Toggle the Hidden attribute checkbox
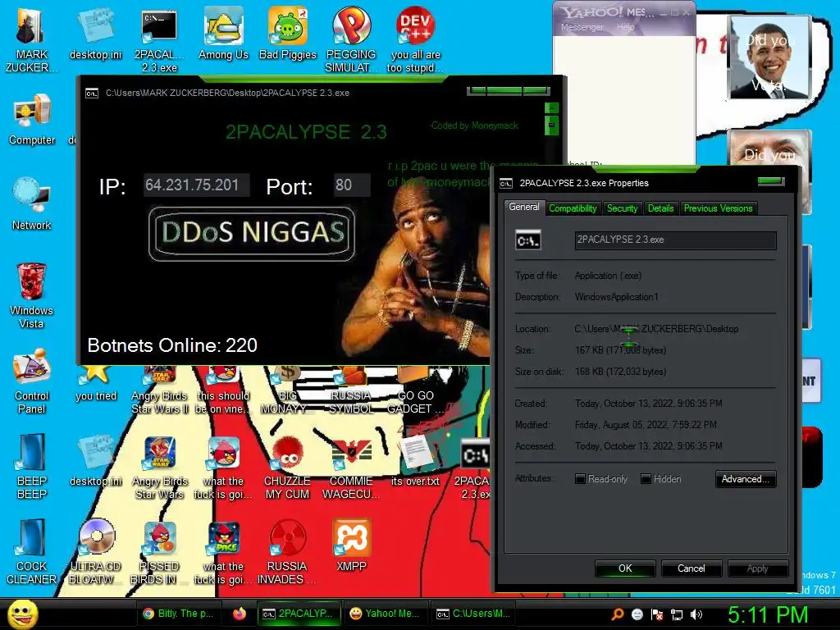Viewport: 840px width, 630px height. point(646,479)
